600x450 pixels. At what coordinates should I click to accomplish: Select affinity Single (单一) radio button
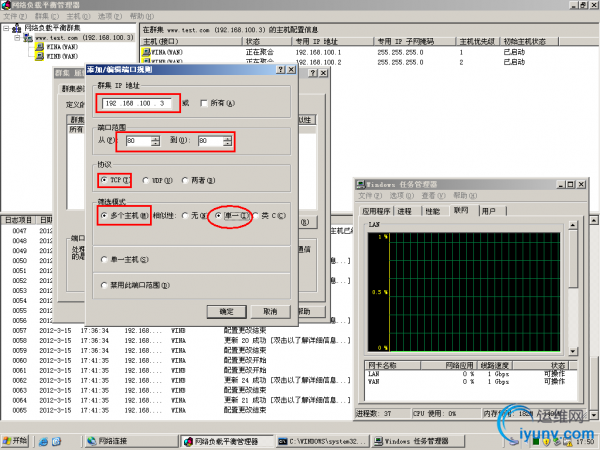tap(218, 215)
